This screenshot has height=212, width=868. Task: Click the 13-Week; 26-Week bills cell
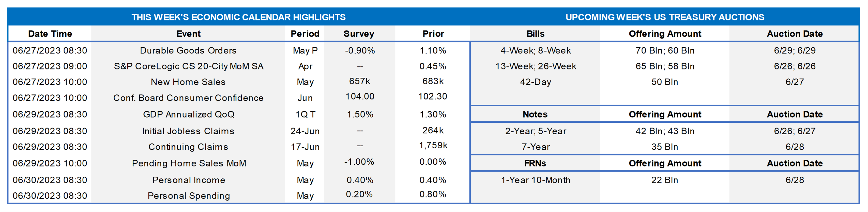point(536,66)
